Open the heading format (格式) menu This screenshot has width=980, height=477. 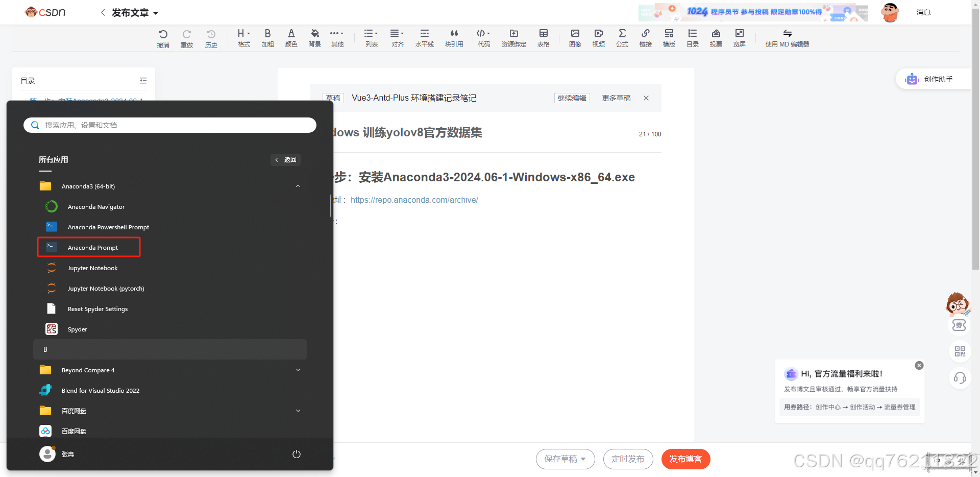coord(244,38)
